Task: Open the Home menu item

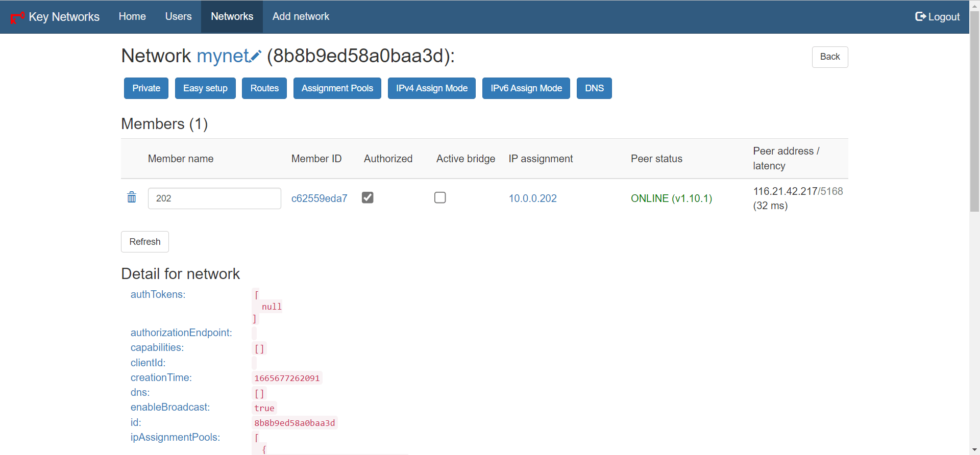Action: 132,17
